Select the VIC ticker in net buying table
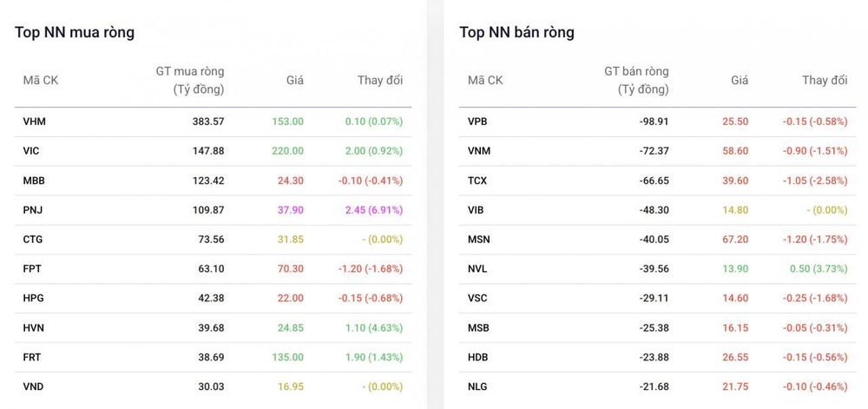868x409 pixels. point(31,150)
